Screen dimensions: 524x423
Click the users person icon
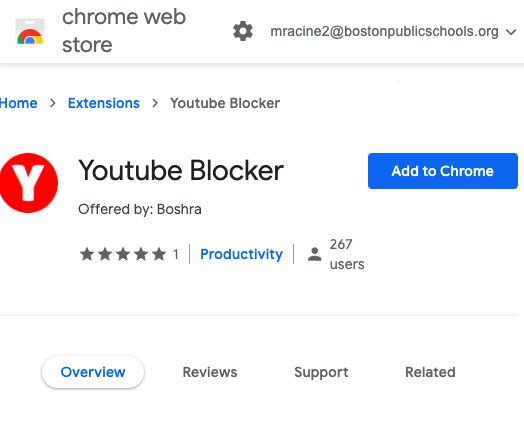(314, 254)
